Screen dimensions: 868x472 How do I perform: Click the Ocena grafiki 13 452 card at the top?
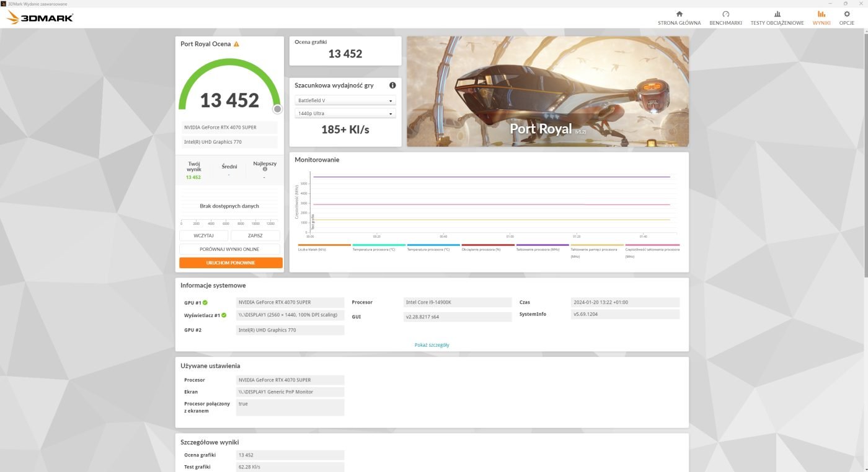pos(345,51)
